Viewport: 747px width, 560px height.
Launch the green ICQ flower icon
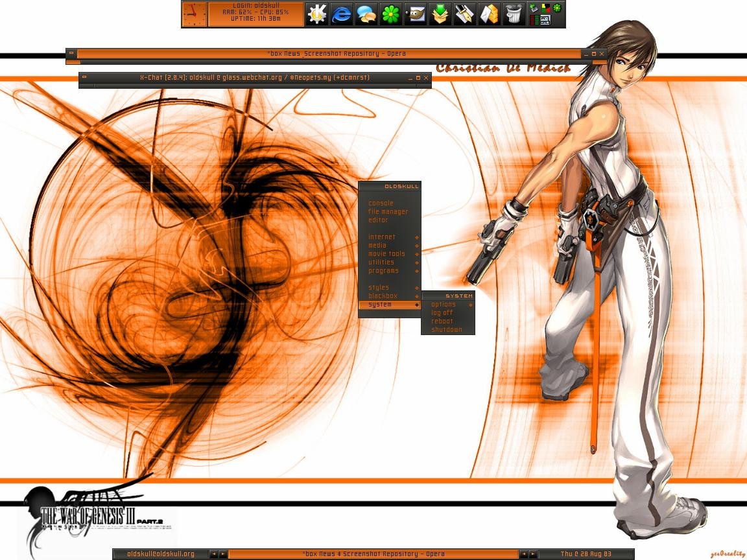click(390, 14)
